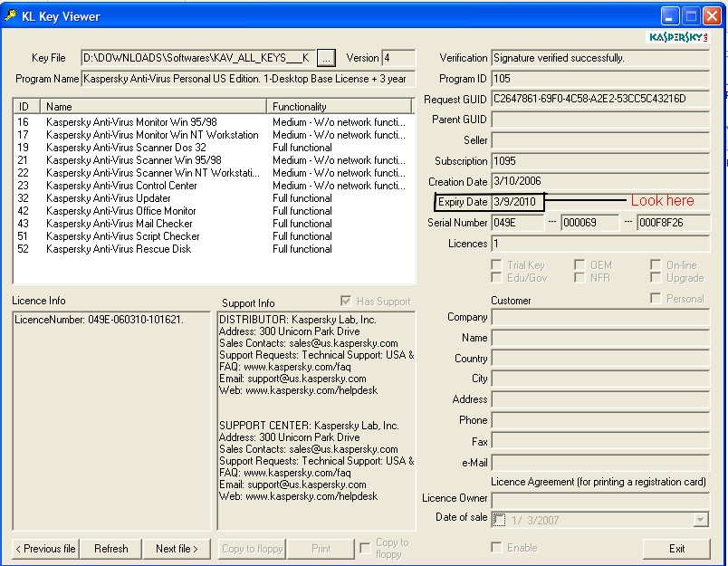Select row Kaspersky Anti-Virus Monitor Win NT Workstation
Image resolution: width=728 pixels, height=566 pixels.
point(212,135)
